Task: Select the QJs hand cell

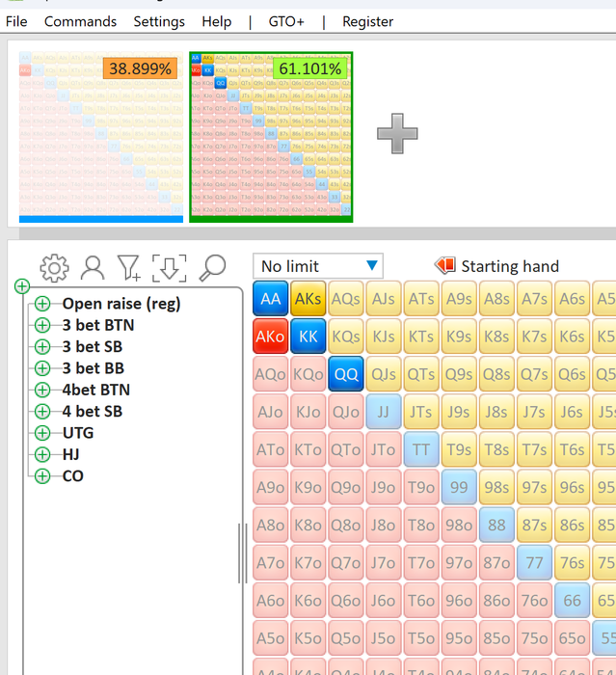Action: pos(384,374)
